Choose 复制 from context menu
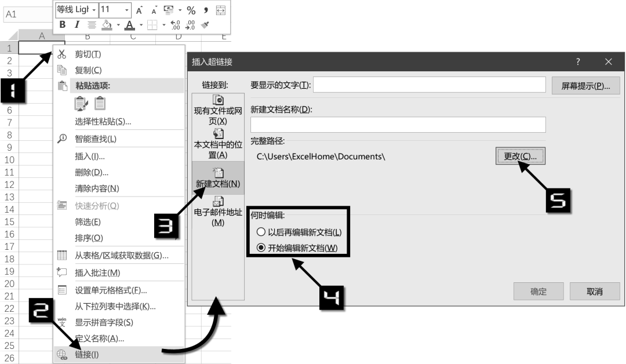Image resolution: width=626 pixels, height=364 pixels. (119, 70)
